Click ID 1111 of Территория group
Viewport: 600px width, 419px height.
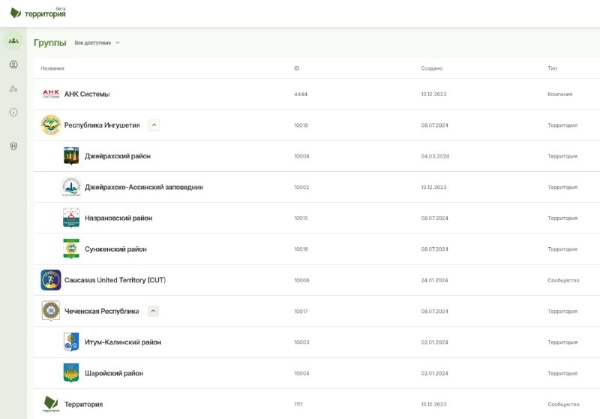pos(298,404)
